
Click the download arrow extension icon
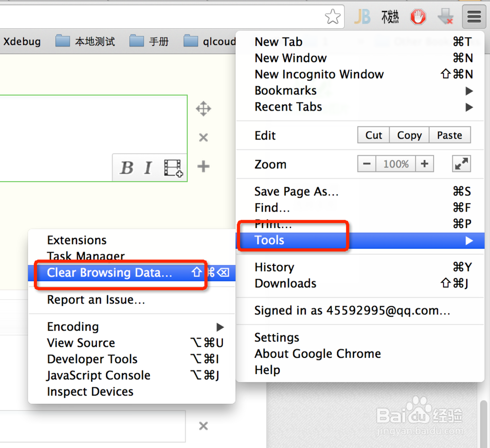point(445,17)
